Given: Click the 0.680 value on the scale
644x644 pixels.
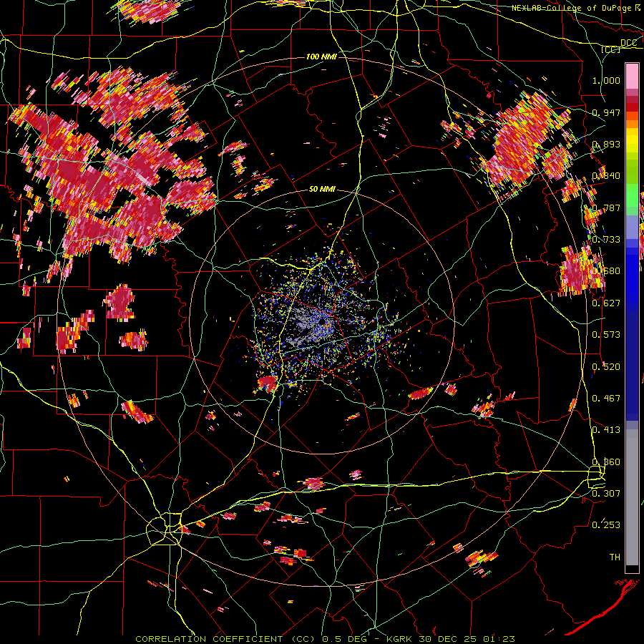Looking at the screenshot, I should [x=606, y=271].
